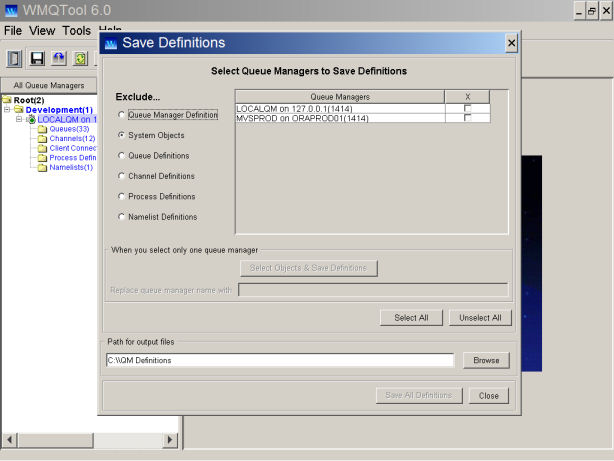Select LOCALQM on 1 in the tree
This screenshot has height=461, width=614.
point(67,119)
